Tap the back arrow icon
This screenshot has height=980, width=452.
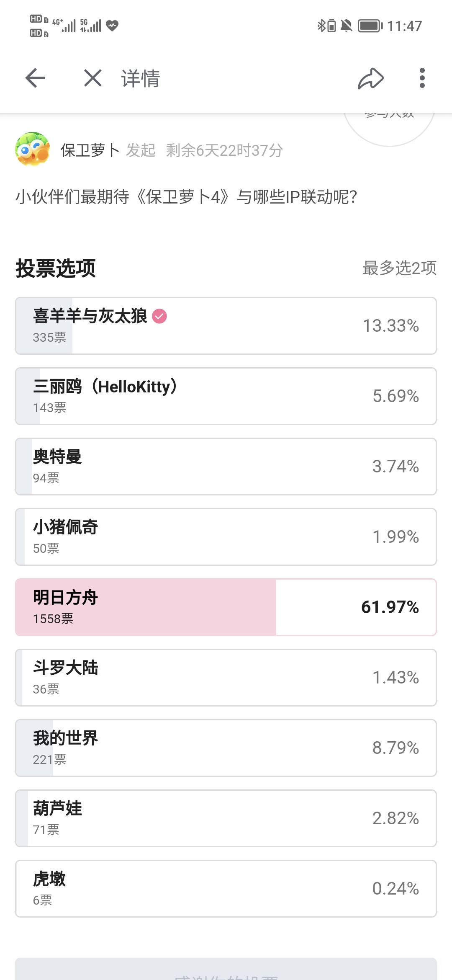click(x=35, y=78)
